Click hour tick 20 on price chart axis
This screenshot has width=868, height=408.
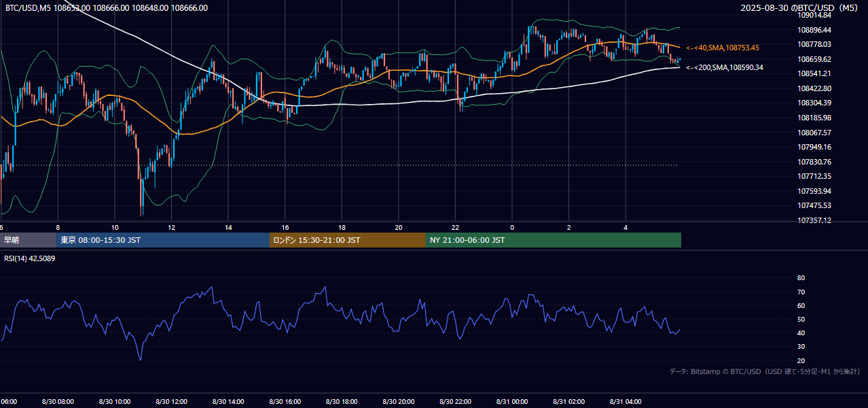click(x=399, y=228)
